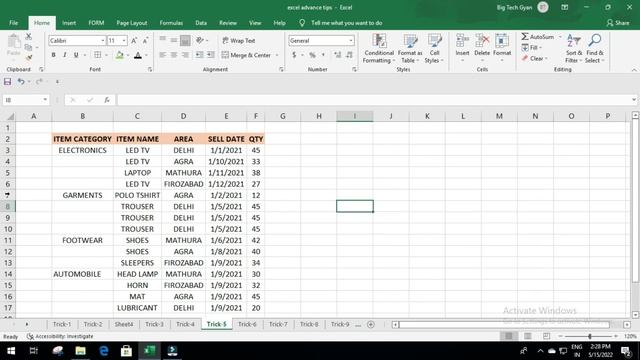Click the Insert Function fx icon
640x360 pixels.
107,100
